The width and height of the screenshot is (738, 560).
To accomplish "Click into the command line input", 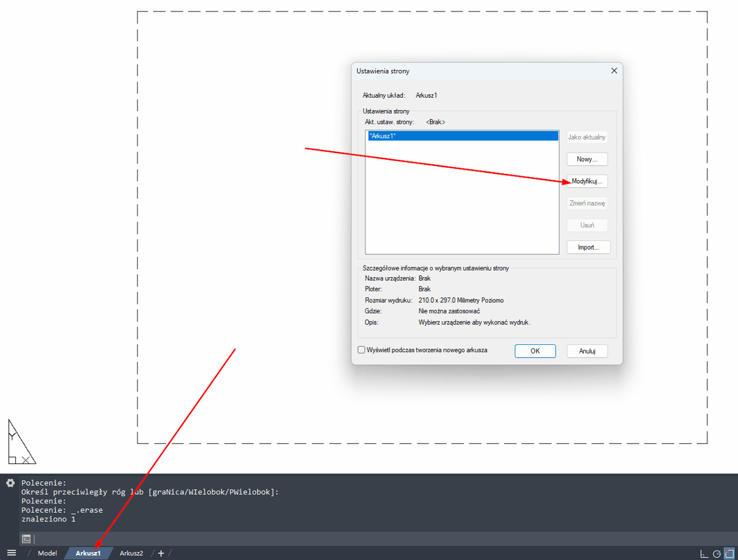I will pos(369,538).
